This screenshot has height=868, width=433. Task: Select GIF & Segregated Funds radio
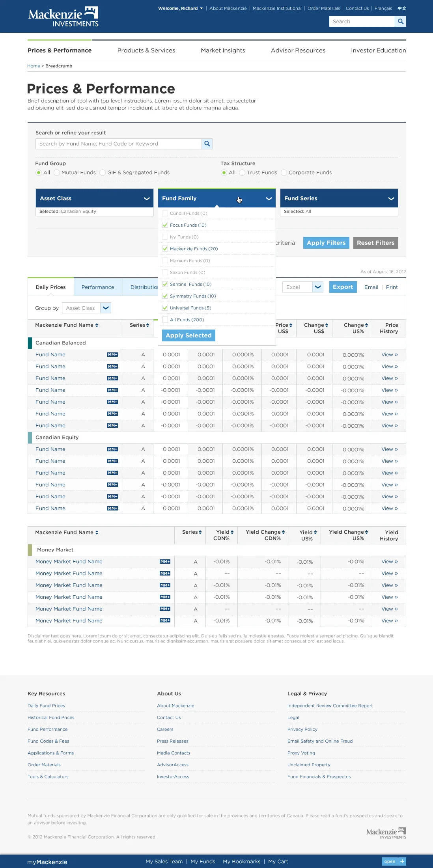[x=103, y=173]
